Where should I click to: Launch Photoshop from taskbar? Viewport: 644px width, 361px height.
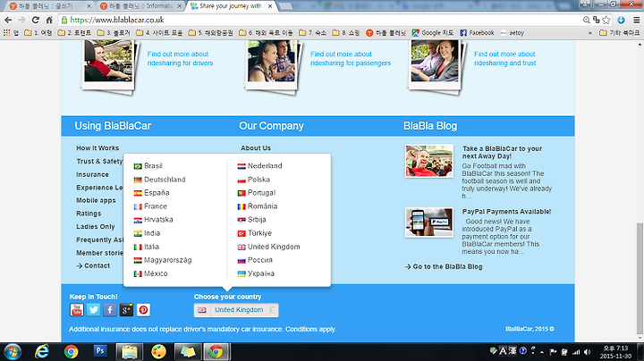tap(100, 351)
